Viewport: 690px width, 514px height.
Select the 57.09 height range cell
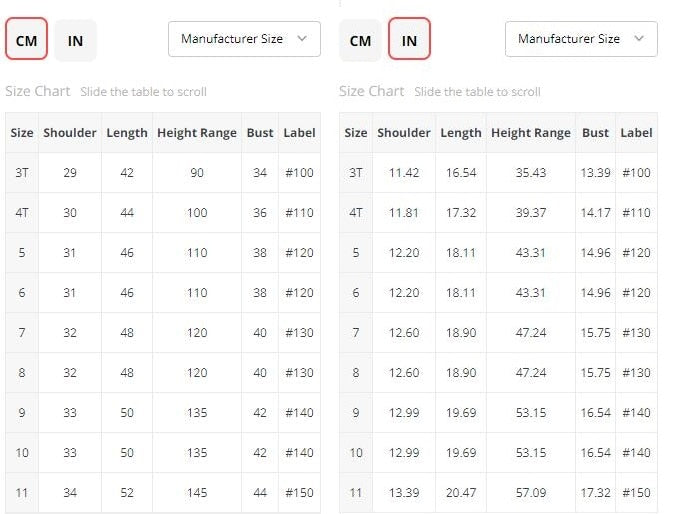pos(532,493)
